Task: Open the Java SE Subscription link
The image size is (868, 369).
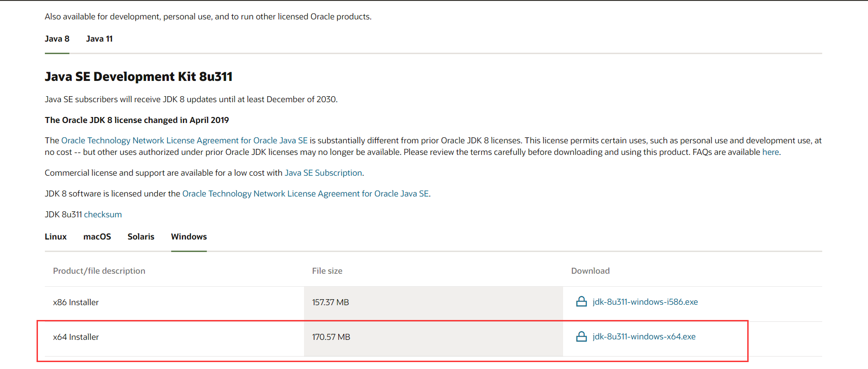Action: coord(323,173)
